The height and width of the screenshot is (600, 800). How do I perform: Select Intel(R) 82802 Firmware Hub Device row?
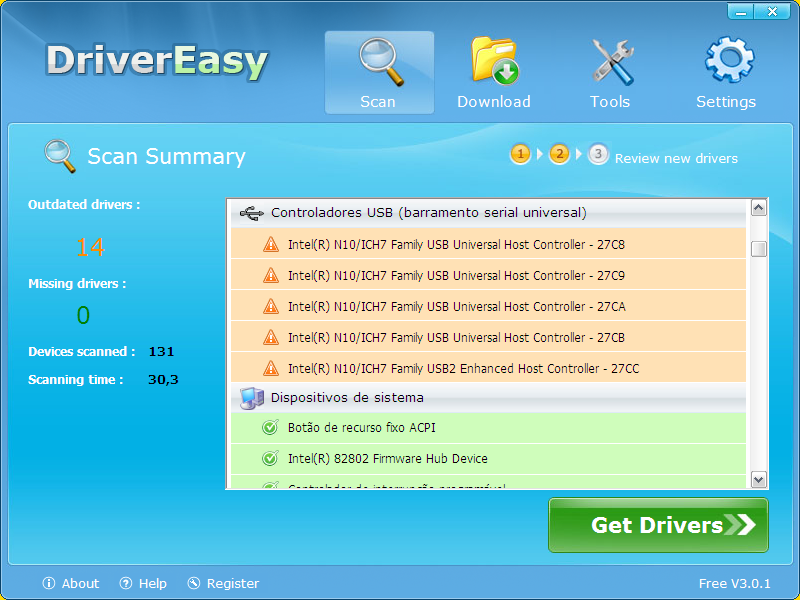point(488,459)
